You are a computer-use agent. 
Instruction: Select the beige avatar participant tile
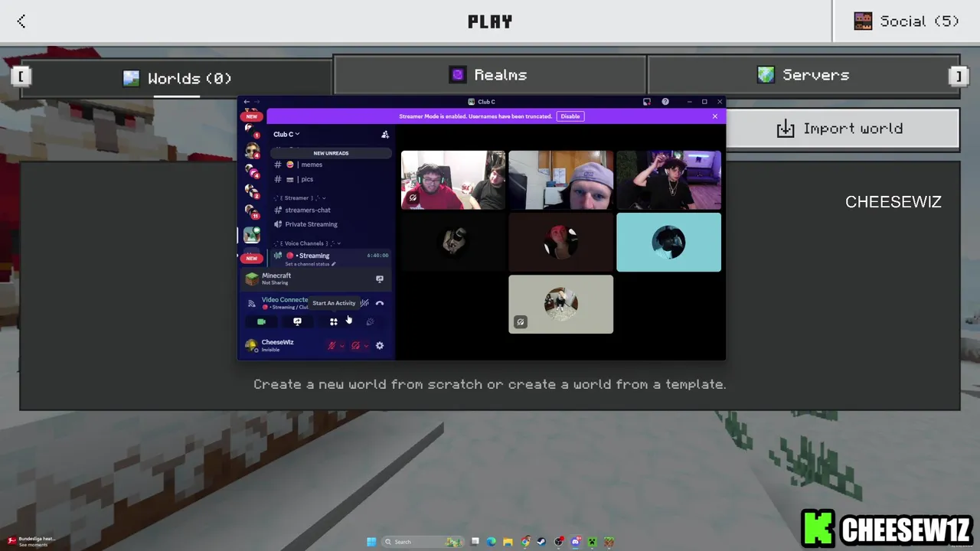coord(561,305)
